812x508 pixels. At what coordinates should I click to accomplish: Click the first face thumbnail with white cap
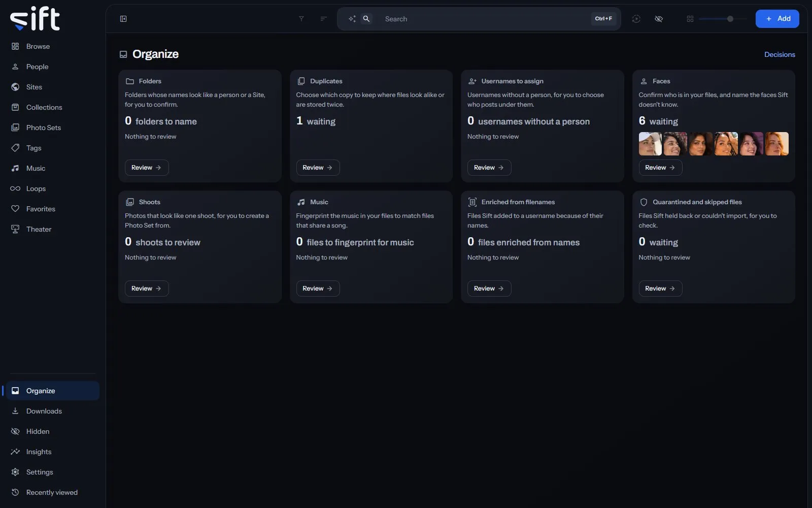click(650, 144)
